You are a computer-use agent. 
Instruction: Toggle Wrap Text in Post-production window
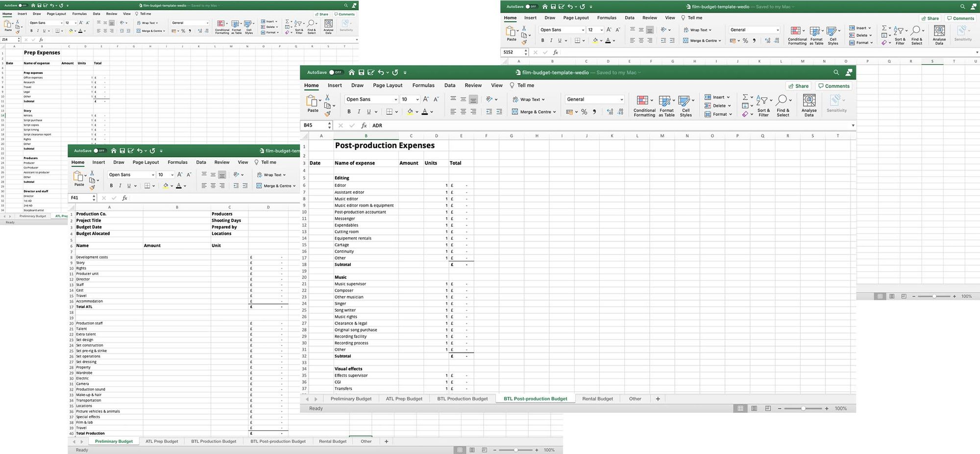click(x=528, y=100)
